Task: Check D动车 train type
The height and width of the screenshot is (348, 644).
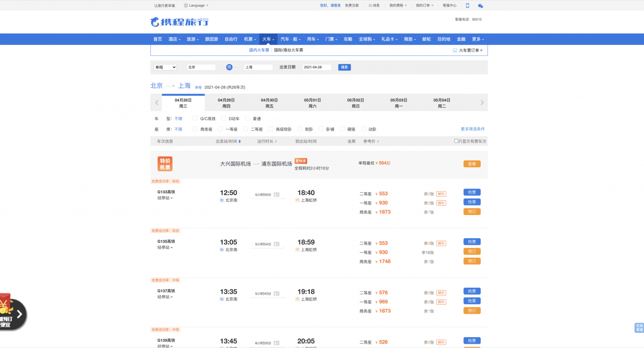Action: (224, 118)
